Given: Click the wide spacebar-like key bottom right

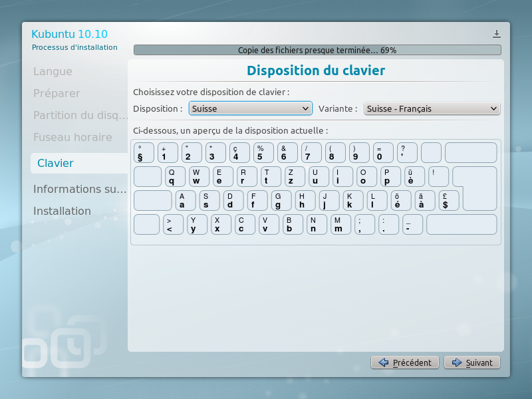Looking at the screenshot, I should point(462,225).
